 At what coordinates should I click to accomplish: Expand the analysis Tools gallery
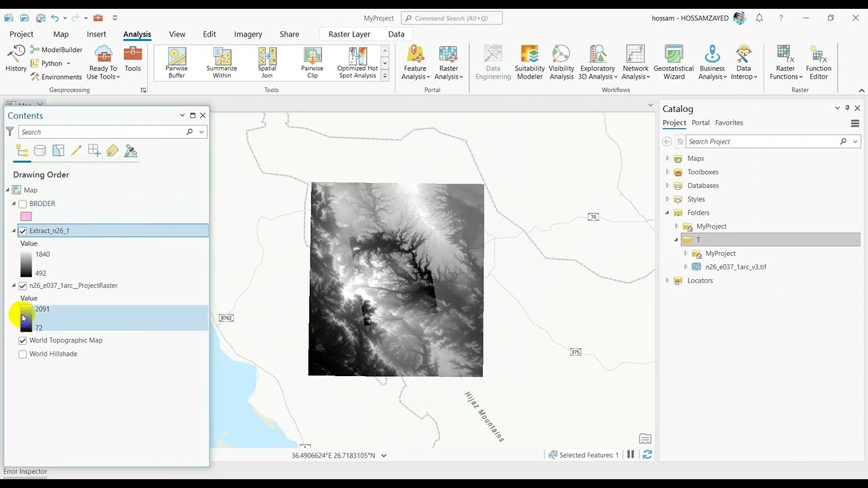384,76
